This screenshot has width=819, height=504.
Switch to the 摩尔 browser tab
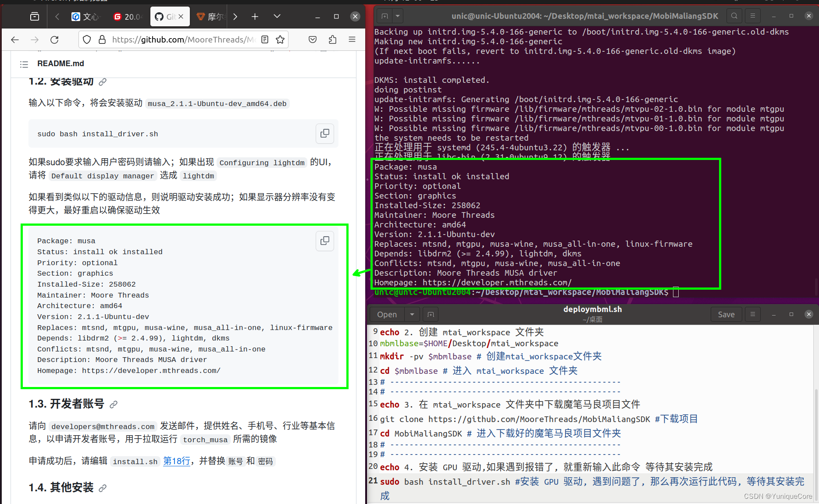point(210,17)
